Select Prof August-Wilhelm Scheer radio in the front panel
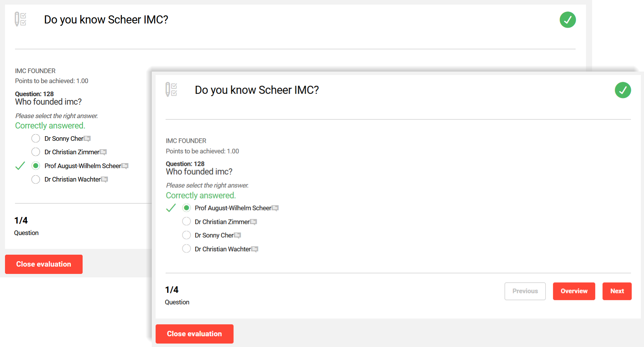This screenshot has height=347, width=644. [186, 208]
